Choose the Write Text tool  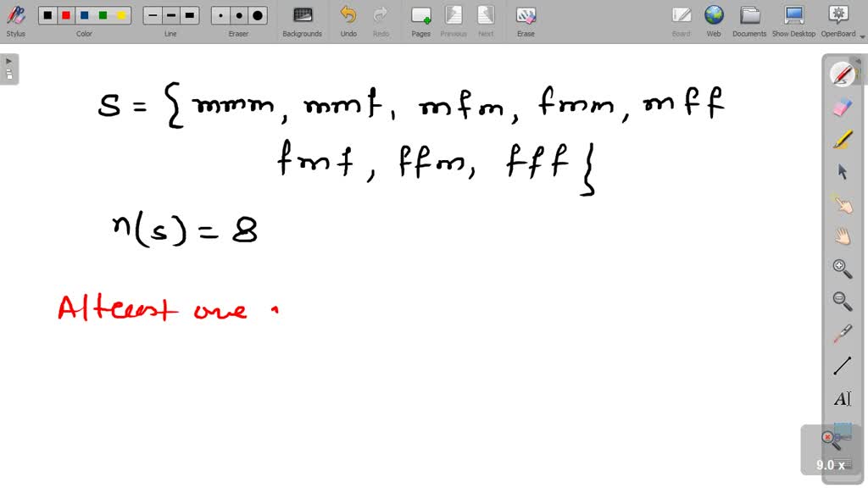click(842, 399)
